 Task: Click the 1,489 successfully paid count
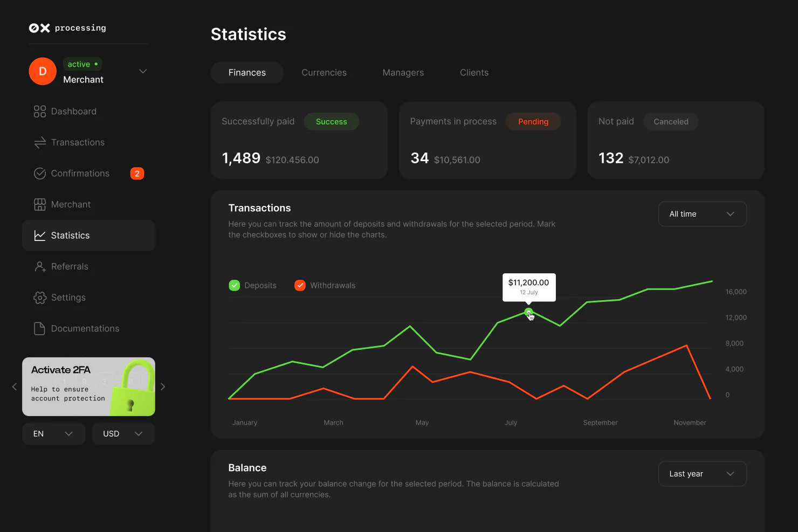pyautogui.click(x=241, y=158)
